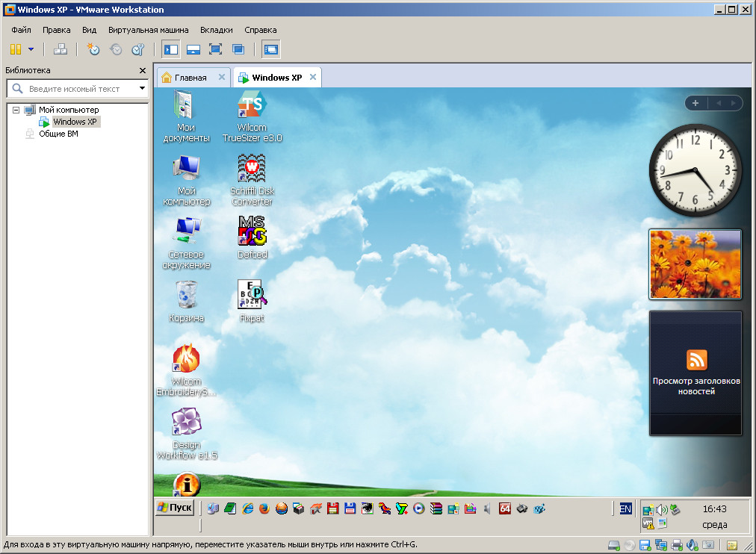This screenshot has width=756, height=554.
Task: Open the media player quick launch icon
Action: [419, 508]
